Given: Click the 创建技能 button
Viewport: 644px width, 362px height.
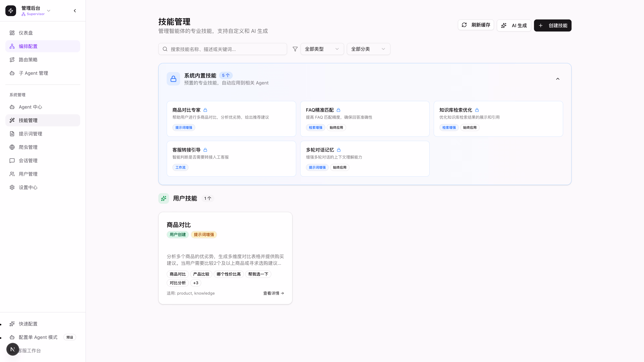Looking at the screenshot, I should [552, 25].
